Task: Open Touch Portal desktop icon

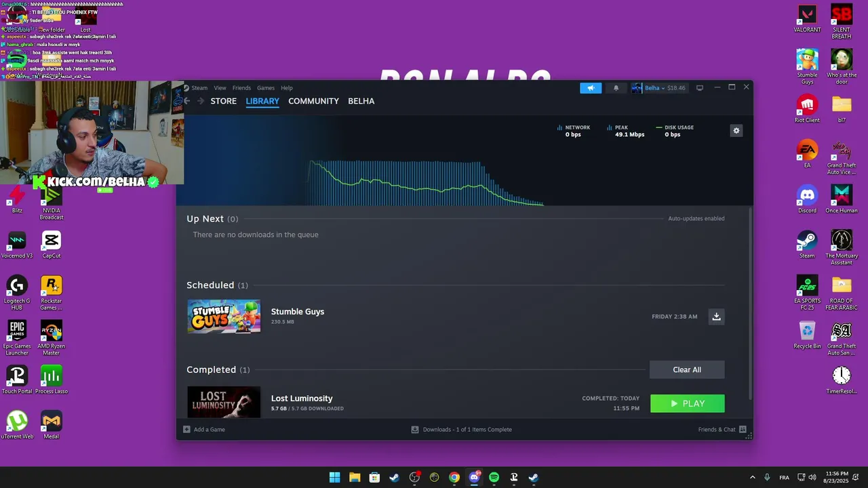Action: pos(17,380)
